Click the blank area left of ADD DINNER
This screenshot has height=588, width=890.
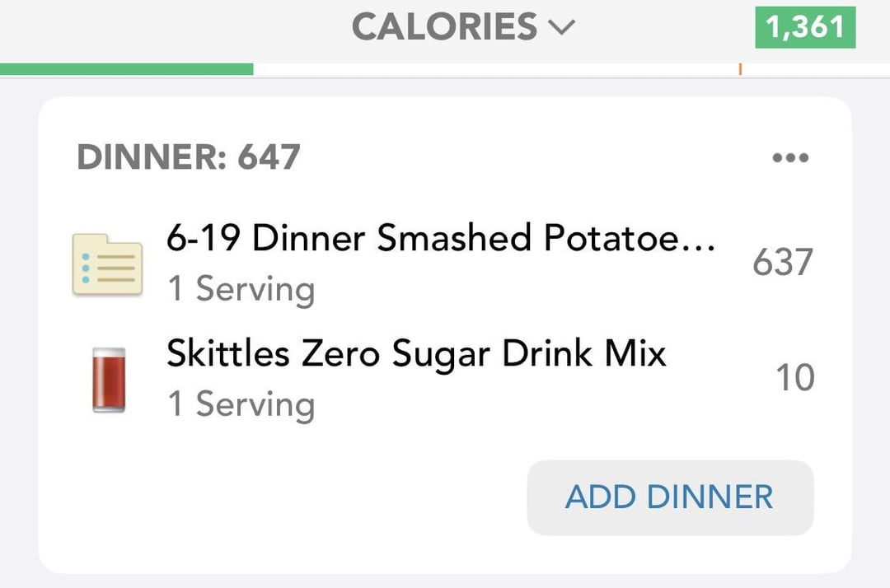pyautogui.click(x=283, y=497)
